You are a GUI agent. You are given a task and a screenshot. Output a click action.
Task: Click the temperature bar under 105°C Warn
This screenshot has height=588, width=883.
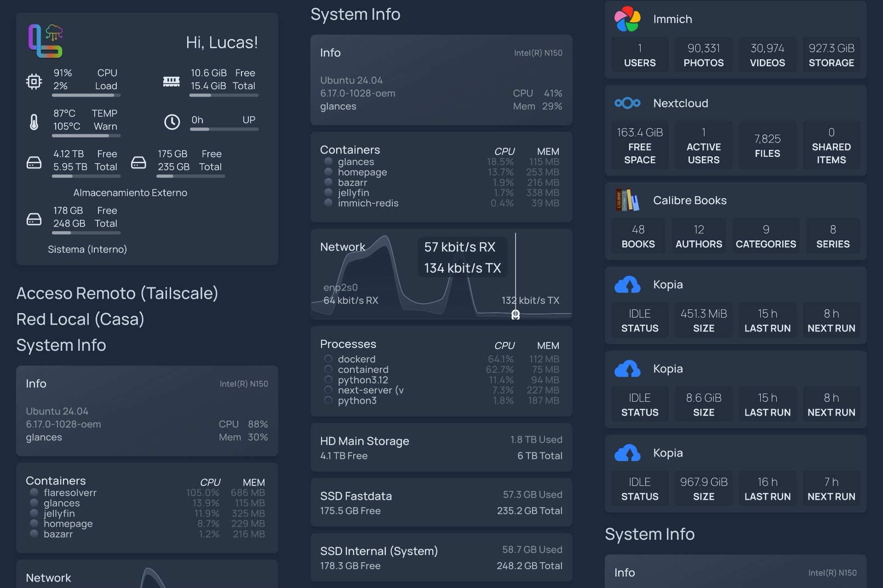[x=86, y=136]
